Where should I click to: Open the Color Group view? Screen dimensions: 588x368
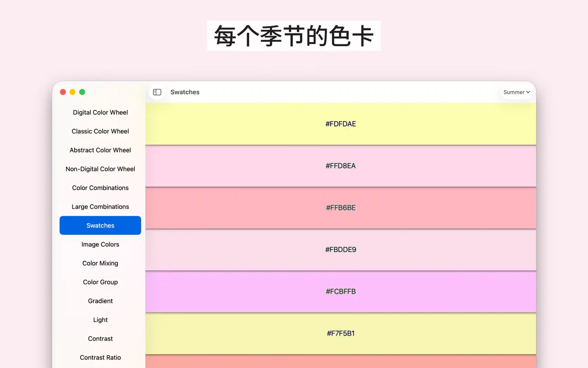100,282
